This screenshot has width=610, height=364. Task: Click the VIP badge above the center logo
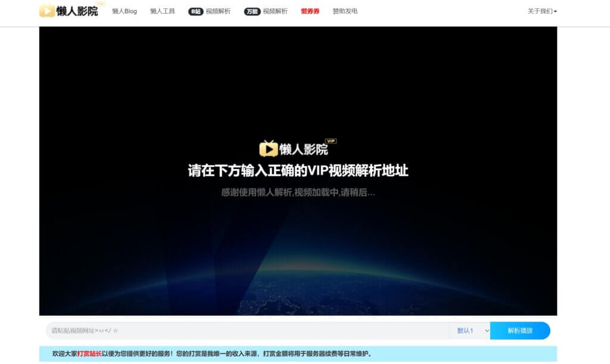pyautogui.click(x=331, y=141)
